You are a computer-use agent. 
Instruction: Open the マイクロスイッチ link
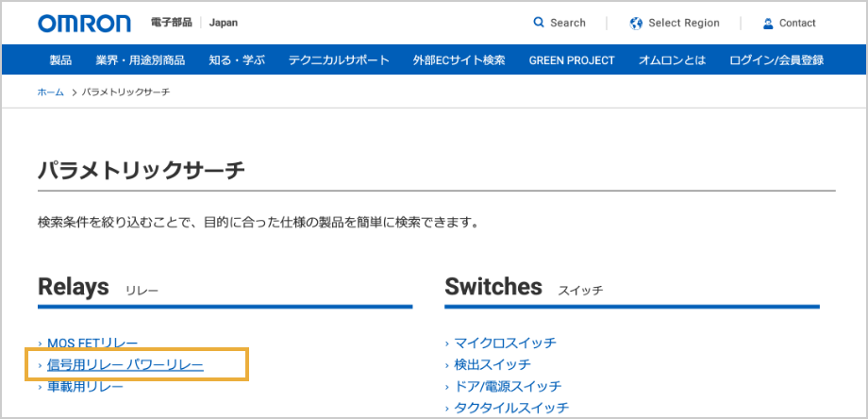click(x=505, y=343)
